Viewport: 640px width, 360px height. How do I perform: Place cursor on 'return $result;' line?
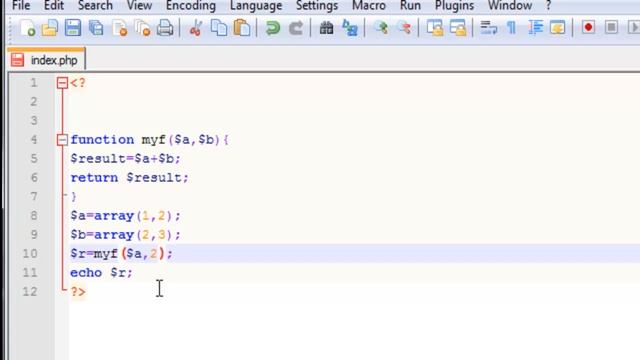pos(129,178)
